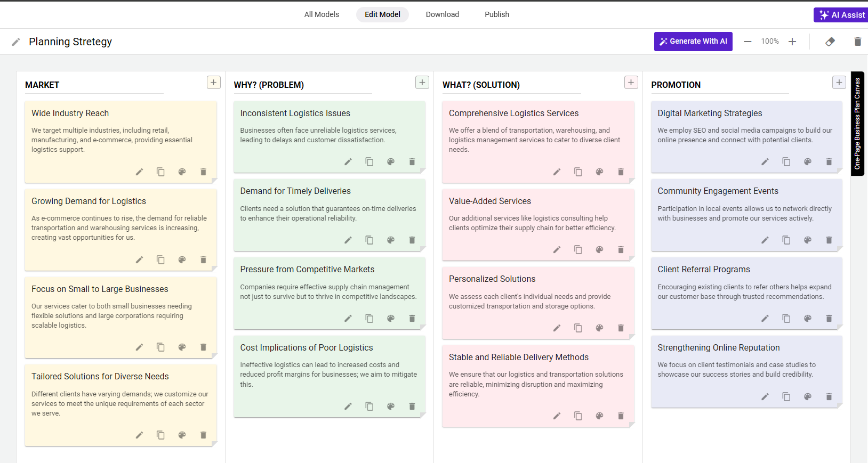
Task: Open the Download tab
Action: coord(442,14)
